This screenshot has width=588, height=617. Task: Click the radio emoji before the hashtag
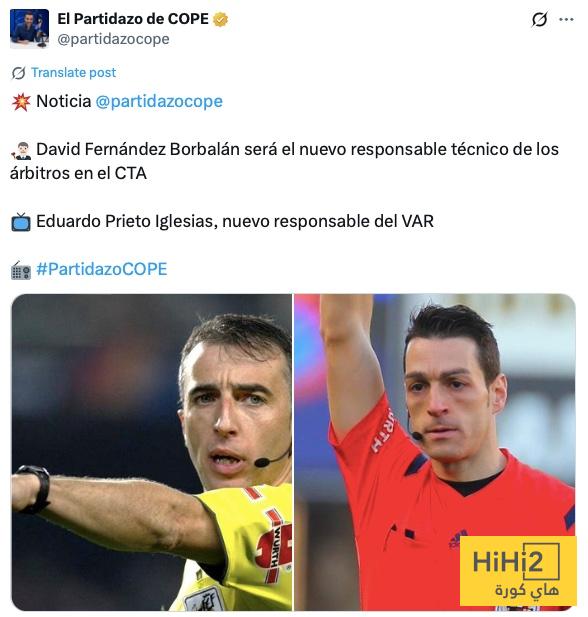click(21, 270)
